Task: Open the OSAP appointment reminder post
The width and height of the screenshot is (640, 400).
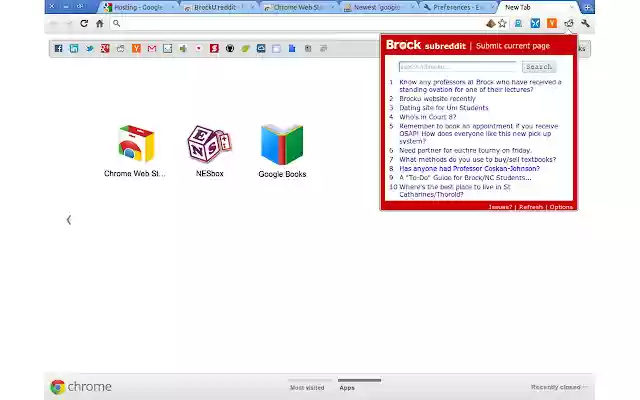Action: point(479,133)
